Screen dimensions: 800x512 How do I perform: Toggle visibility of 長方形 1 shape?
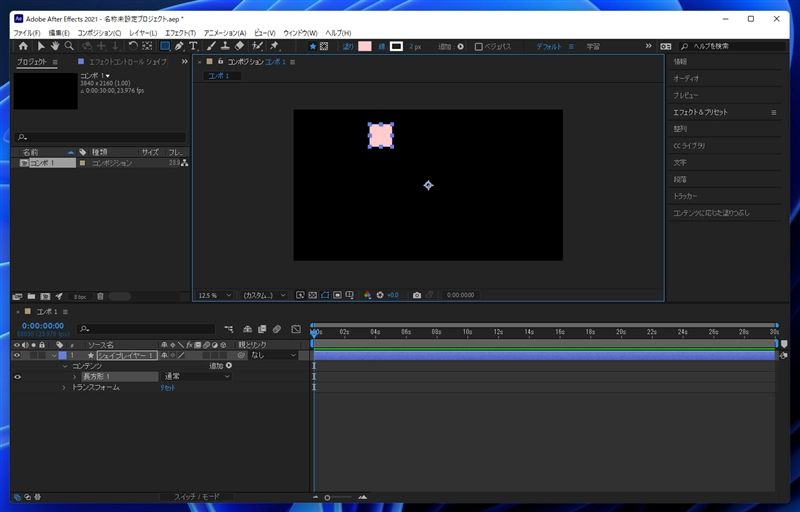pos(17,376)
